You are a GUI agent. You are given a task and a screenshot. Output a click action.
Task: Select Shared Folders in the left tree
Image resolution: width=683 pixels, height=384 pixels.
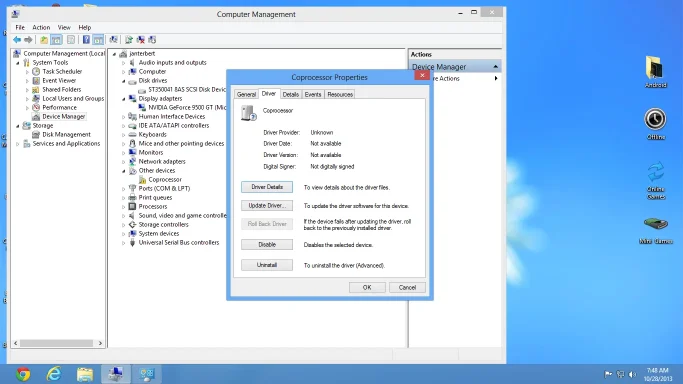point(61,89)
